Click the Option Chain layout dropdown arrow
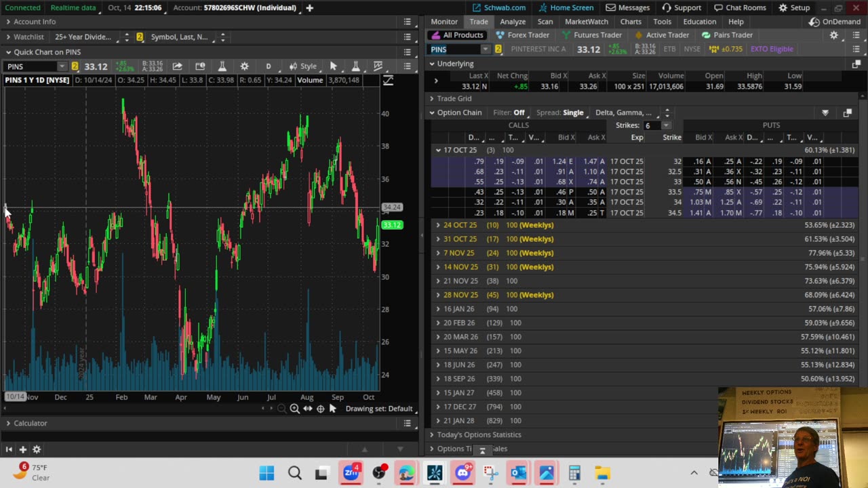868x488 pixels. tap(825, 113)
